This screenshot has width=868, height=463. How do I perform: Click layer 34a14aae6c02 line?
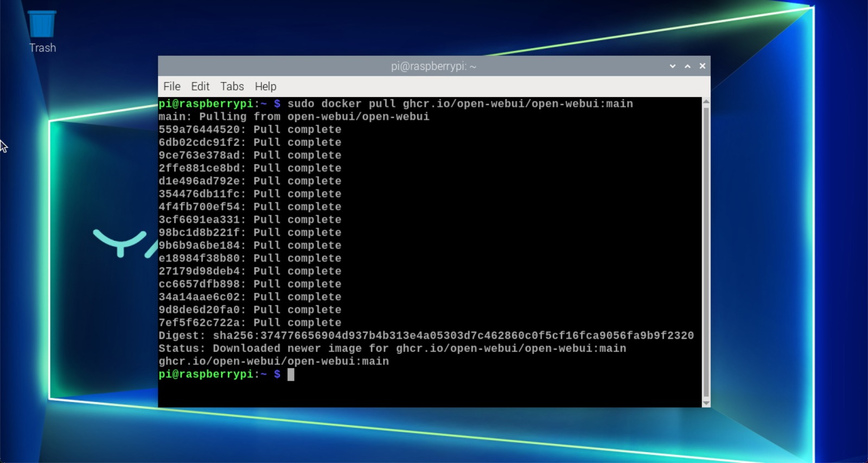[x=250, y=297]
